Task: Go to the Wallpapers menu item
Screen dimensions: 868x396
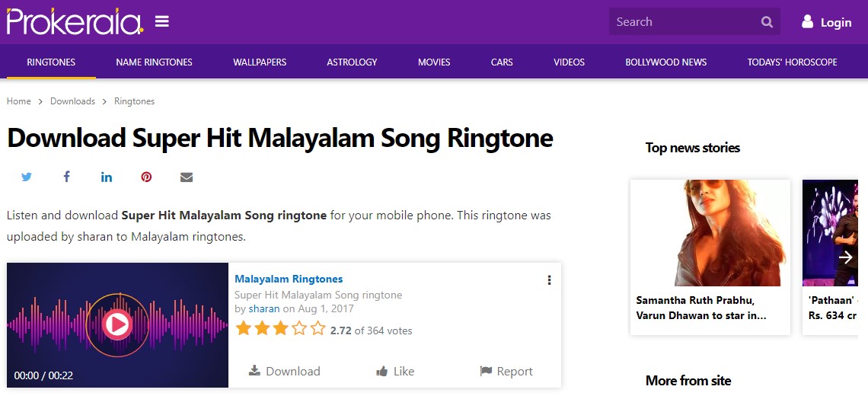Action: pos(260,62)
